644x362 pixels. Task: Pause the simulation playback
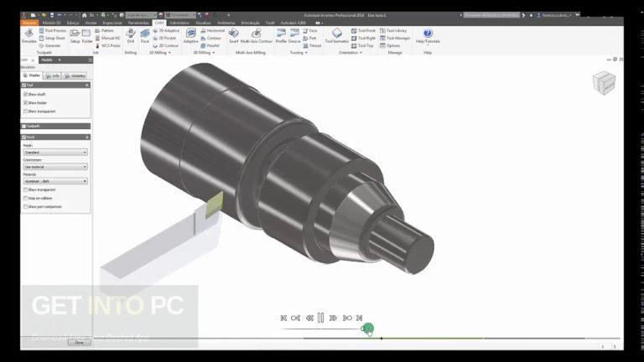point(321,318)
